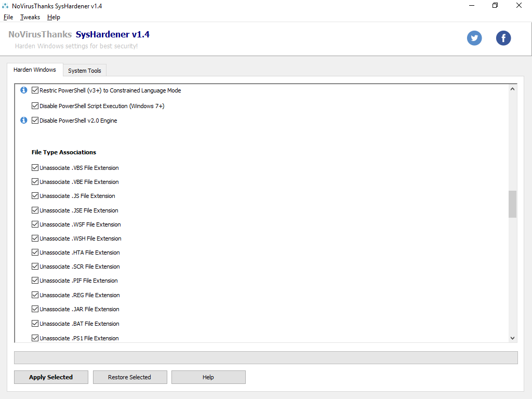This screenshot has height=399, width=532.
Task: Click the Restore Selected button
Action: (x=129, y=377)
